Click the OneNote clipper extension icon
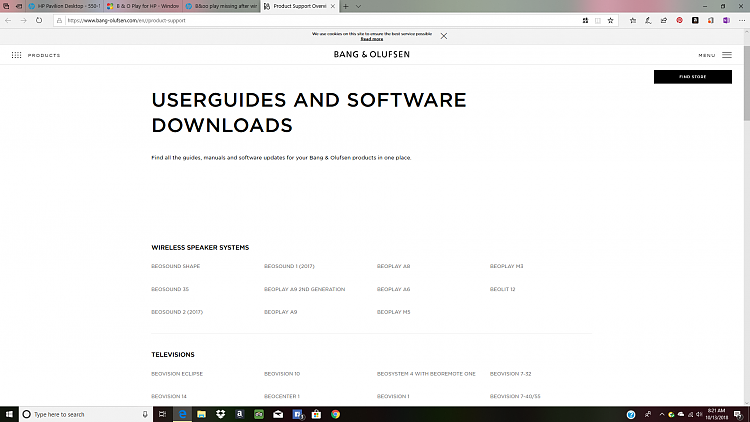 point(726,21)
